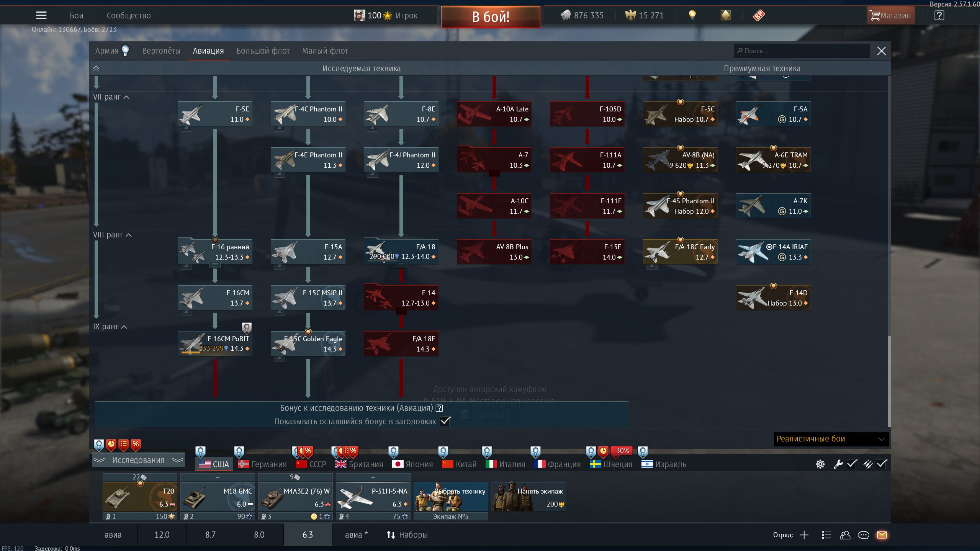Toggle the auto-refill ammunition checkbox
Screen dimensions: 980x551
point(882,464)
